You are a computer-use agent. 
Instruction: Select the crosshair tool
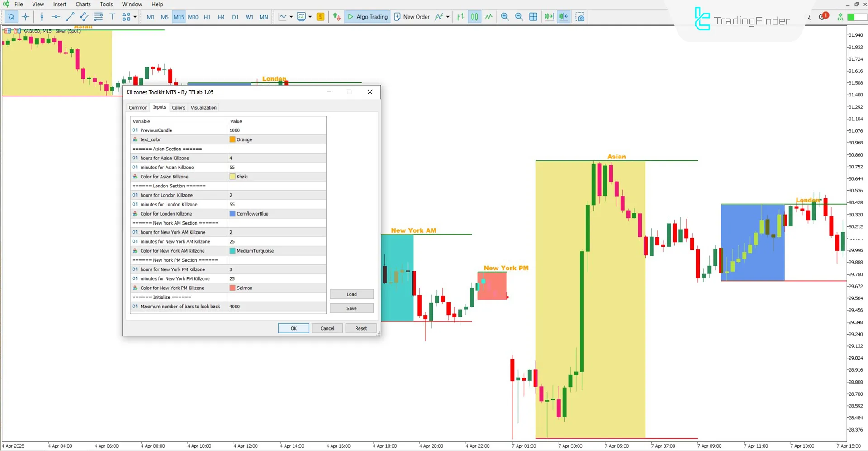(25, 17)
